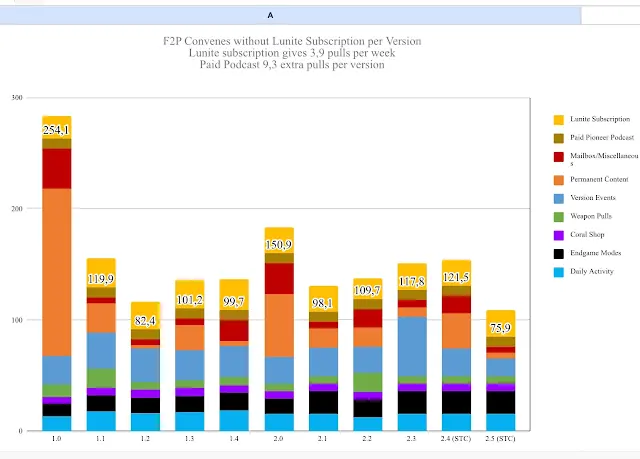Click the orange Permanent Content segment of bar 2.4 (STC)
The width and height of the screenshot is (640, 459).
pos(456,330)
